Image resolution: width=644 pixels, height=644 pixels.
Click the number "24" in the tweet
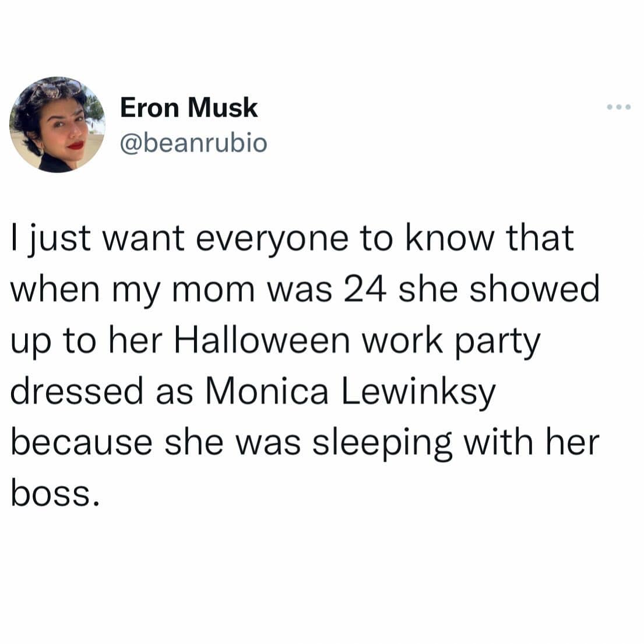pos(365,290)
